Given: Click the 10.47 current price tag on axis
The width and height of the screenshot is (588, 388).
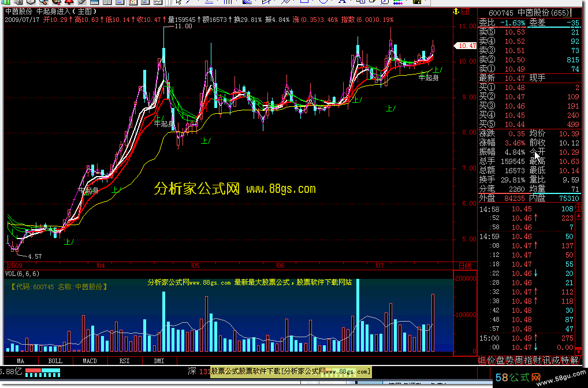Looking at the screenshot, I should [x=466, y=46].
